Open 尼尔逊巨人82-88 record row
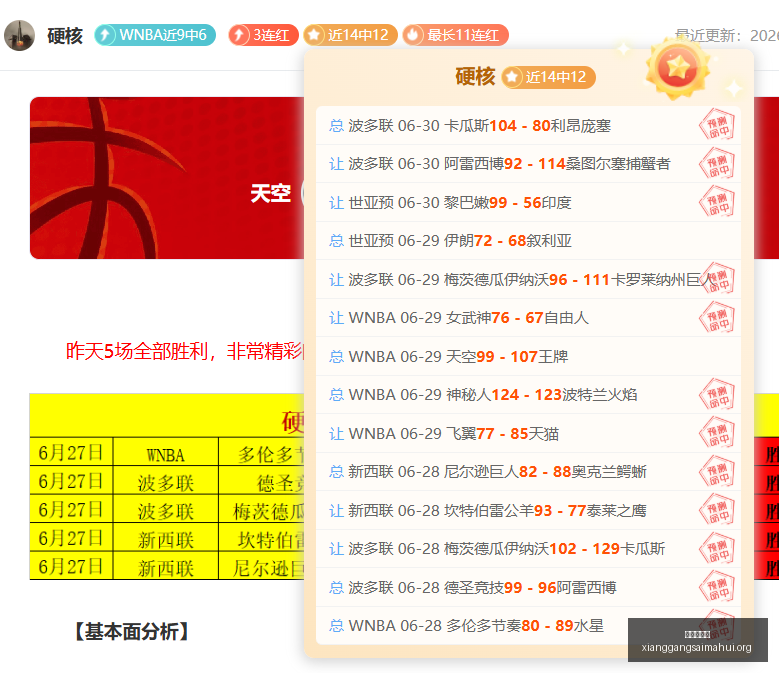 coord(528,472)
